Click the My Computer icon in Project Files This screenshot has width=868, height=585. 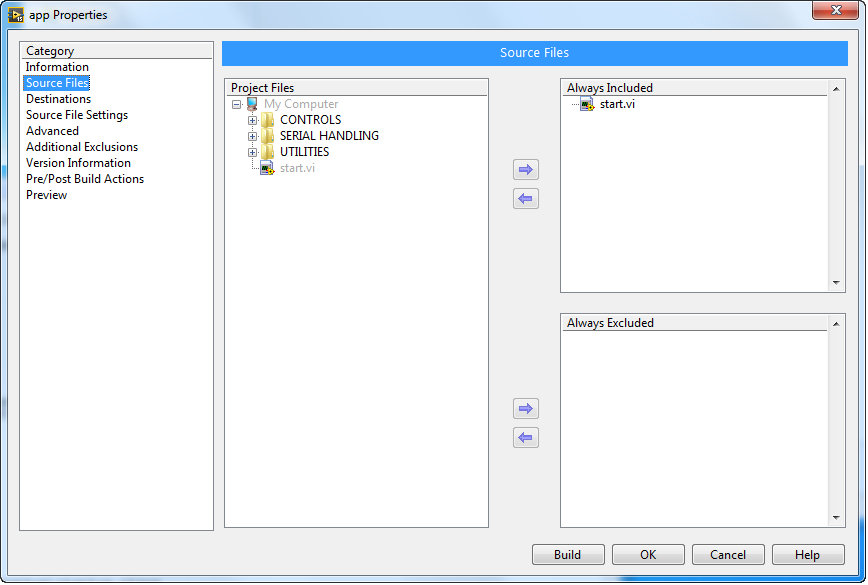click(252, 104)
